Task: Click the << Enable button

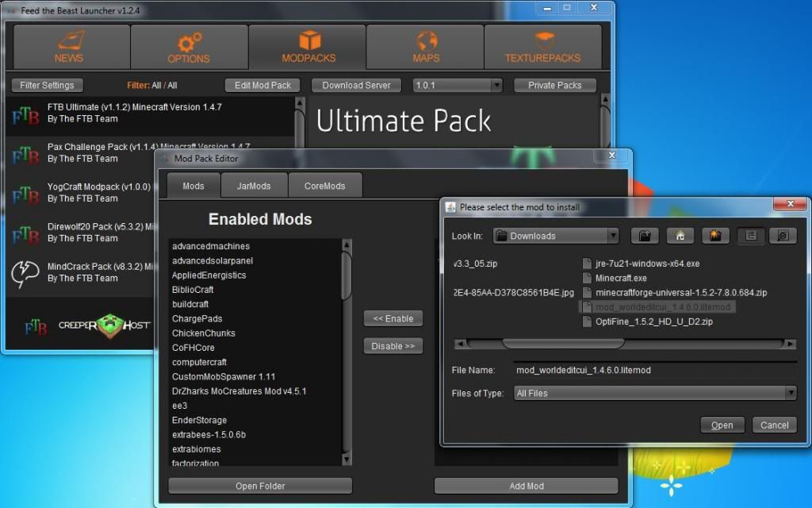Action: [393, 319]
